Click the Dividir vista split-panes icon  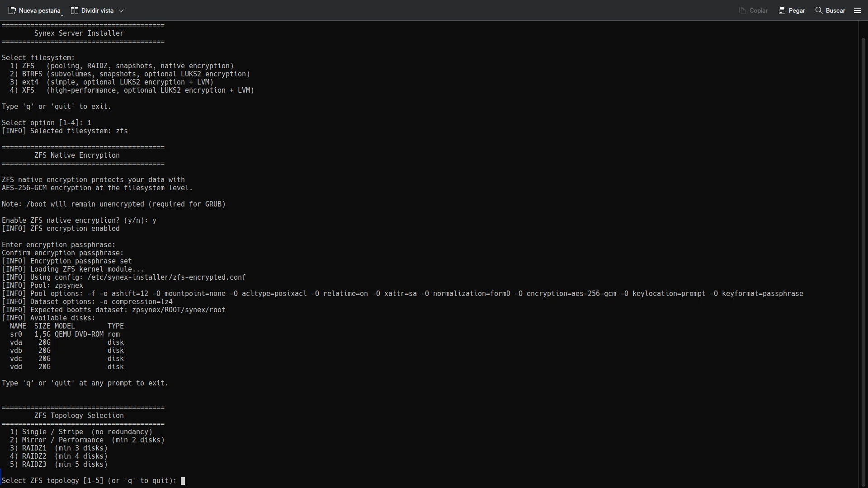coord(75,10)
